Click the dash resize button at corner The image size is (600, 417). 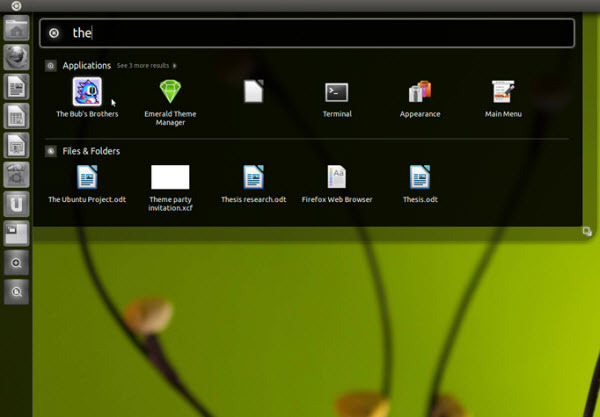(x=586, y=232)
